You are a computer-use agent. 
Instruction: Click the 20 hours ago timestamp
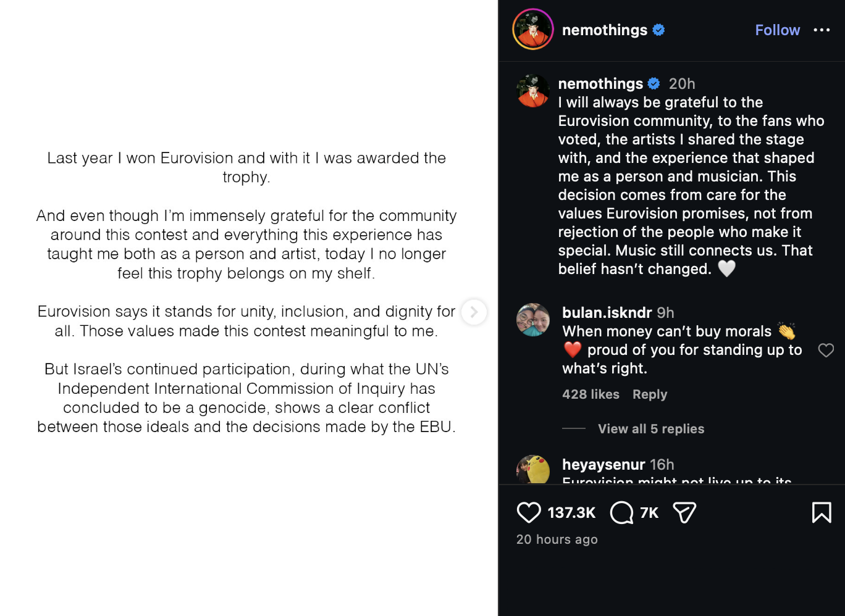pyautogui.click(x=556, y=539)
